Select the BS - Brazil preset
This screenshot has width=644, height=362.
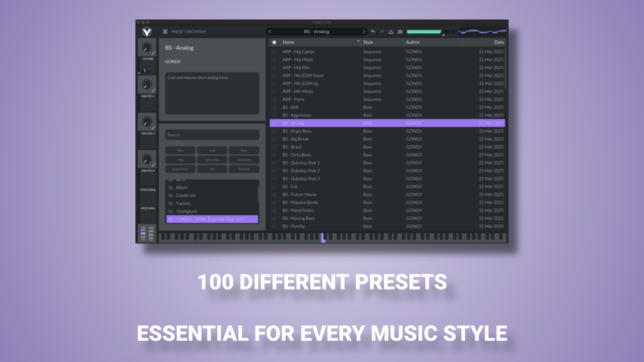pyautogui.click(x=387, y=147)
